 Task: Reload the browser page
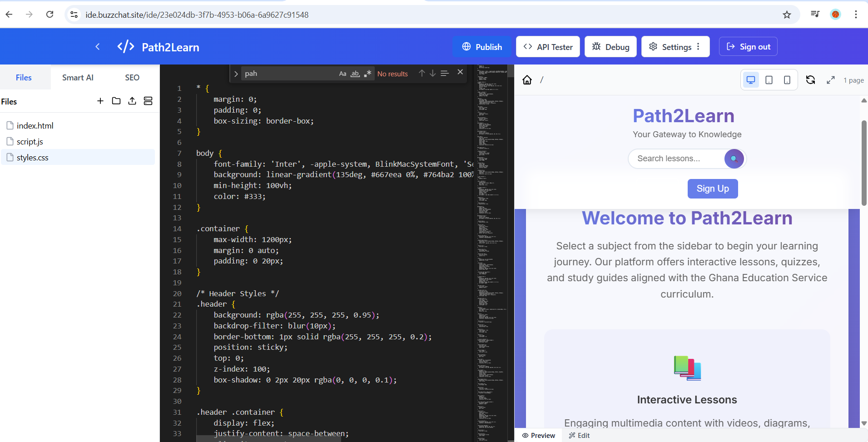(x=50, y=15)
